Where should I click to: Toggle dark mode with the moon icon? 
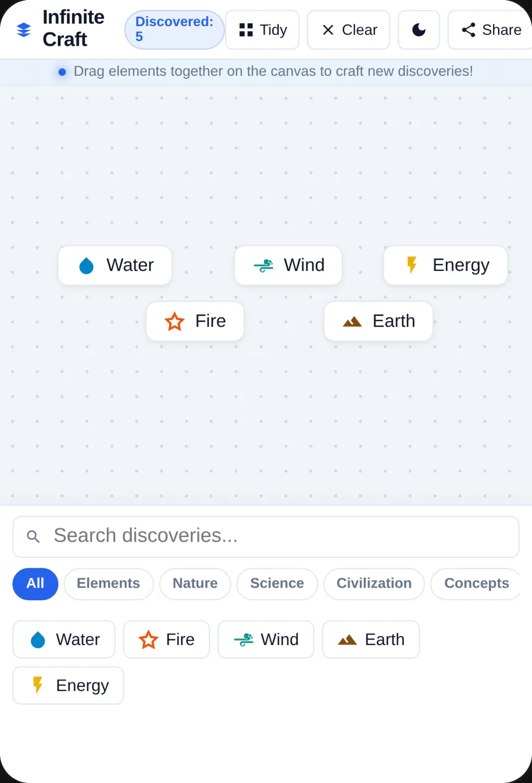point(419,30)
